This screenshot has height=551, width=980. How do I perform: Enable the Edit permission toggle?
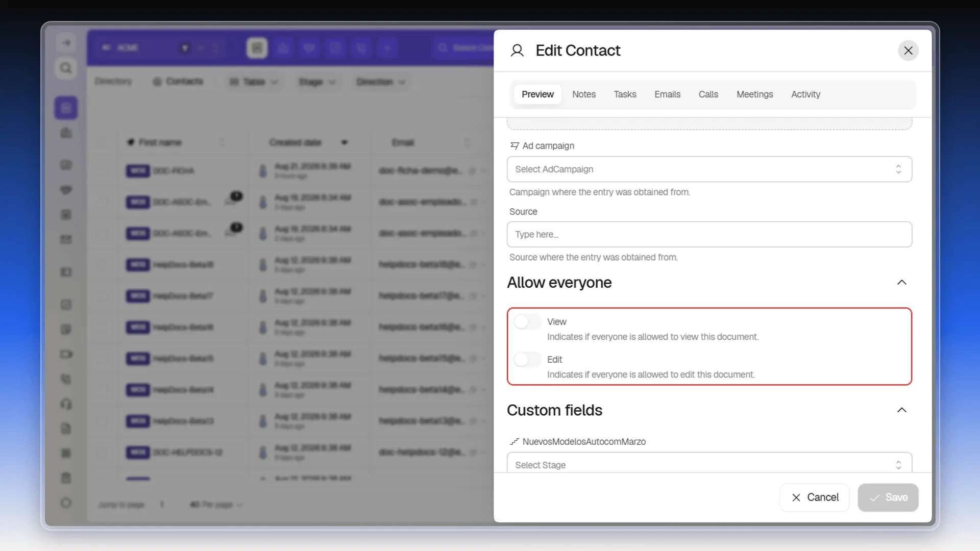[x=527, y=360]
